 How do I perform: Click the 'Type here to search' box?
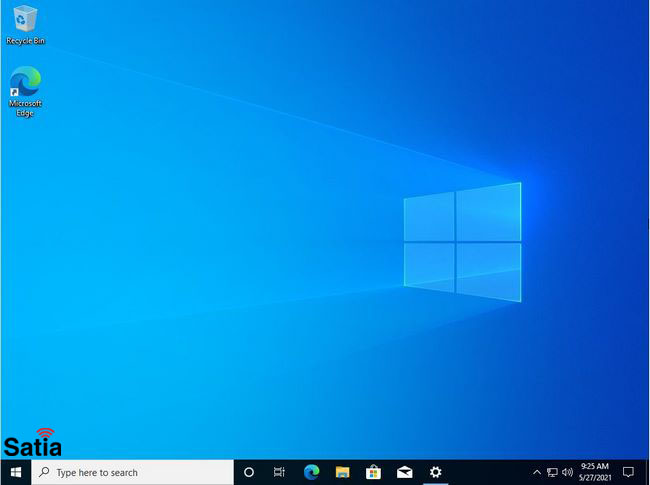(x=133, y=472)
